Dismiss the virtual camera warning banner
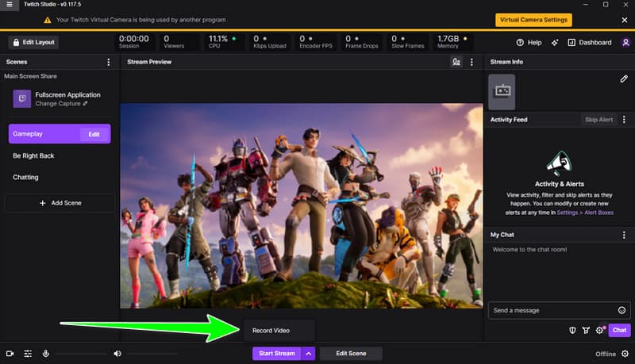Screen dimensions: 635x364 625,20
